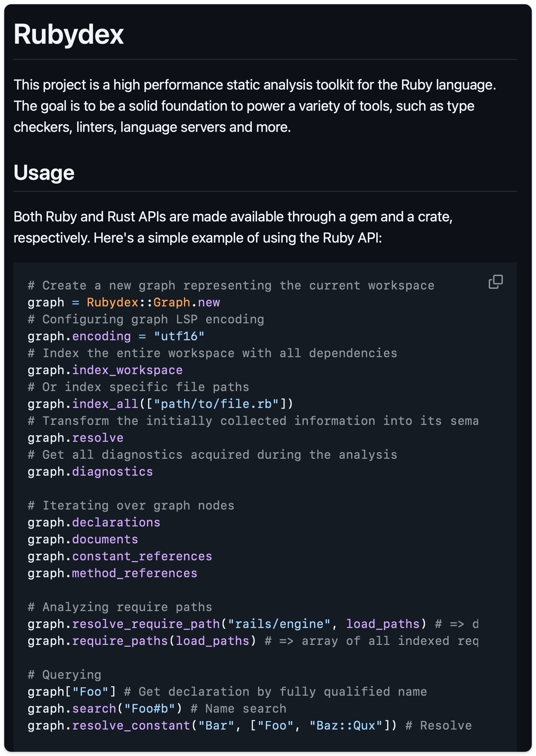Image resolution: width=536 pixels, height=756 pixels.
Task: Click the graph.constant_references line
Action: [120, 556]
